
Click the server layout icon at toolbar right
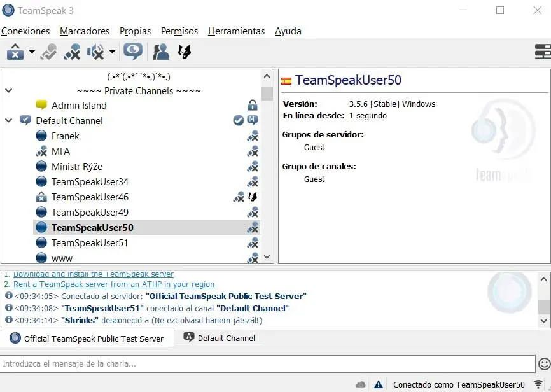click(x=543, y=52)
